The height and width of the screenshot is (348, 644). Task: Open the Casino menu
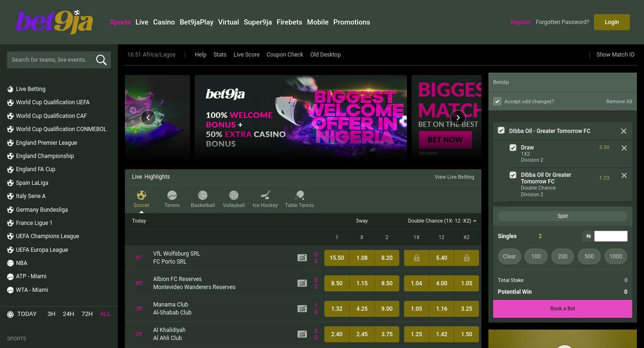pyautogui.click(x=164, y=22)
